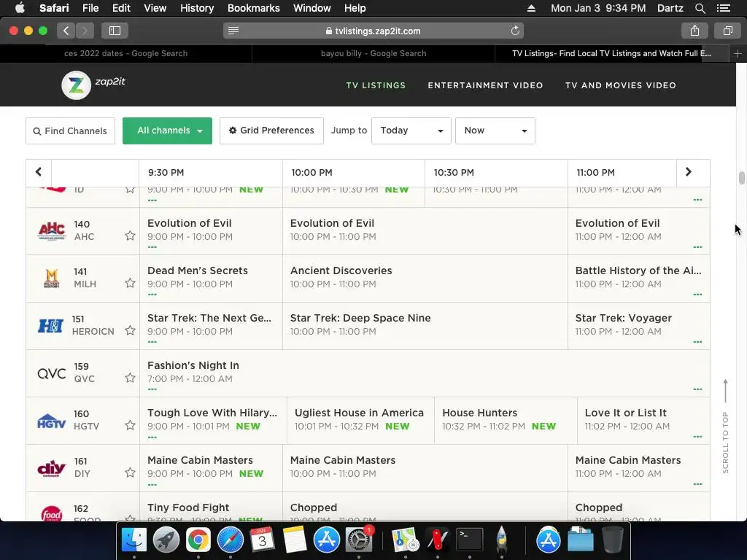Open H&I Heroes channel logo
Screen dimensions: 747x560
pyautogui.click(x=50, y=326)
